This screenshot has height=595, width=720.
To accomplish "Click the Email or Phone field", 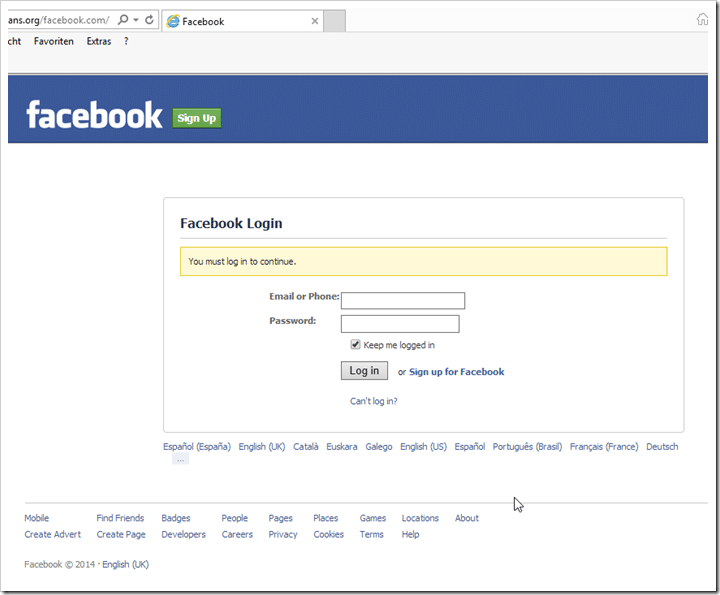I will coord(403,301).
